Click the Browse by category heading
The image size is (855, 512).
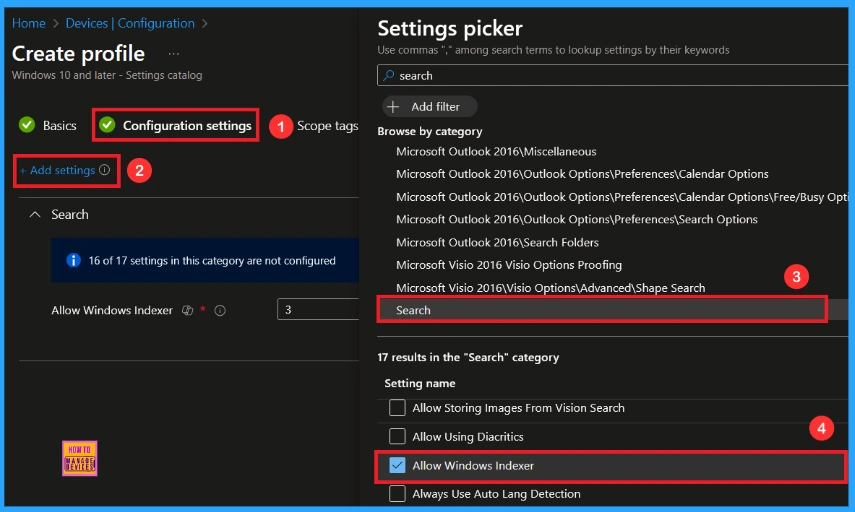tap(430, 131)
